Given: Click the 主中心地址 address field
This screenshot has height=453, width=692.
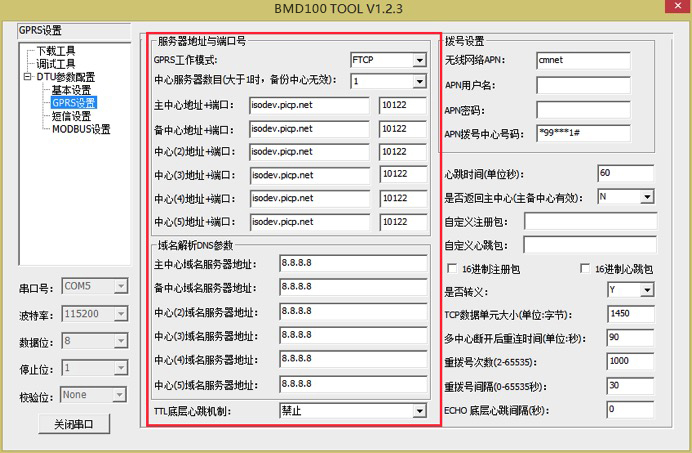Looking at the screenshot, I should pyautogui.click(x=309, y=105).
